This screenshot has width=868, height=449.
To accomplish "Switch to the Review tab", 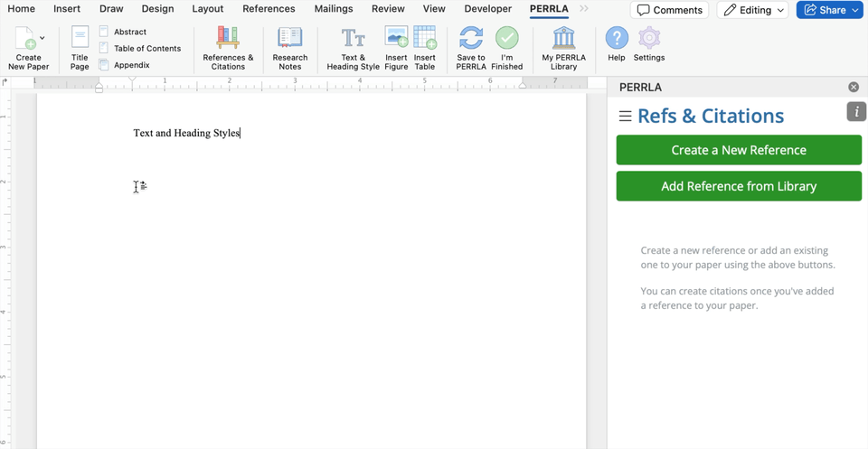I will coord(388,9).
